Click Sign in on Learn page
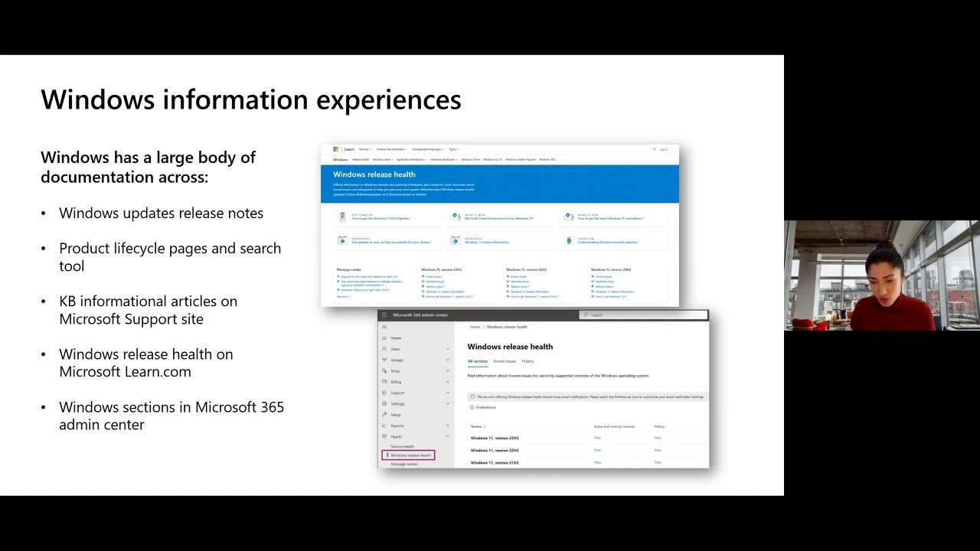The image size is (980, 551). [x=664, y=149]
